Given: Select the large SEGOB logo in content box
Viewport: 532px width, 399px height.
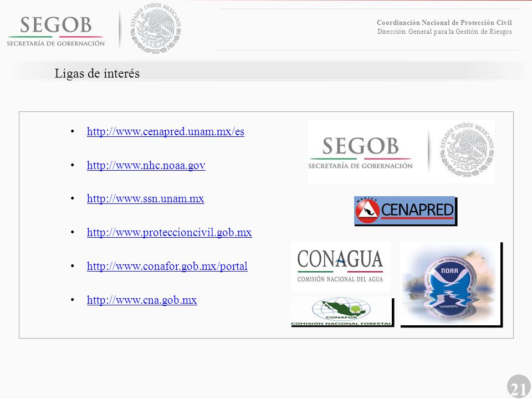Looking at the screenshot, I should tap(360, 152).
